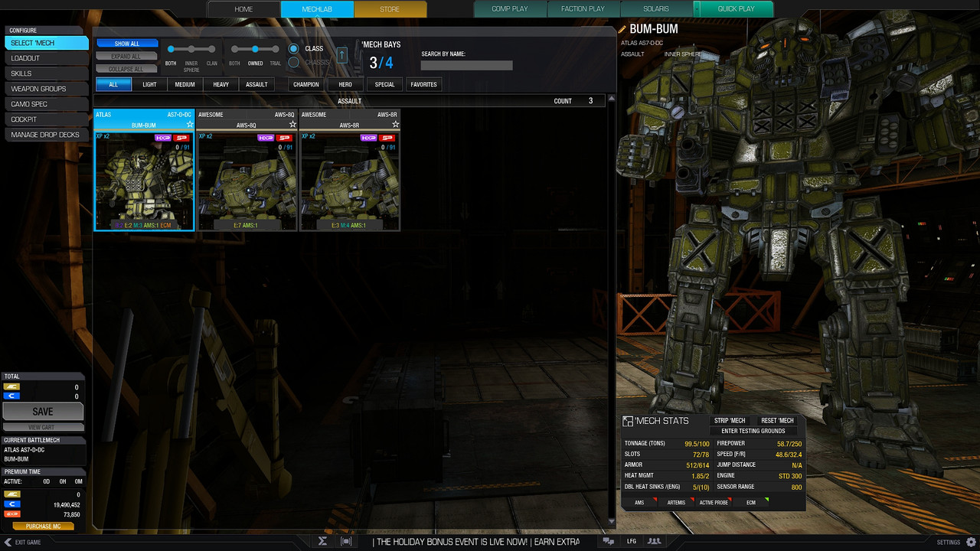Collapse the 'Mech Stats panel icon
Image resolution: width=980 pixels, height=551 pixels.
click(x=628, y=421)
